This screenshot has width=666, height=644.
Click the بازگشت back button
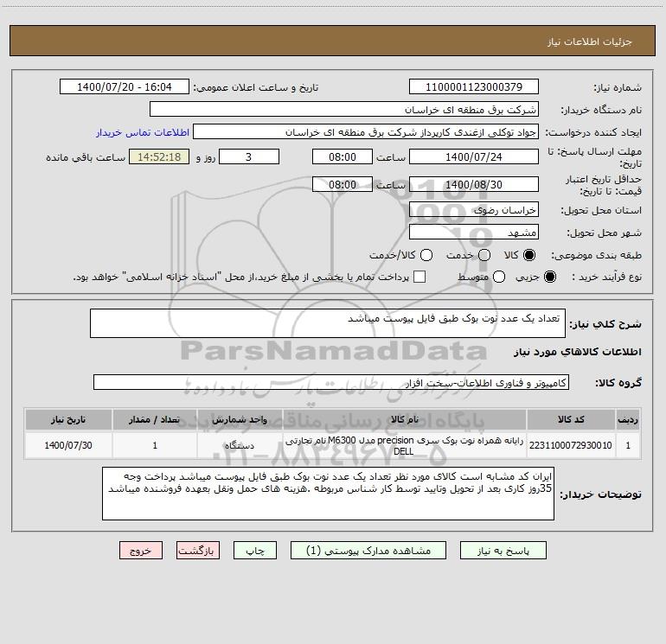point(198,551)
